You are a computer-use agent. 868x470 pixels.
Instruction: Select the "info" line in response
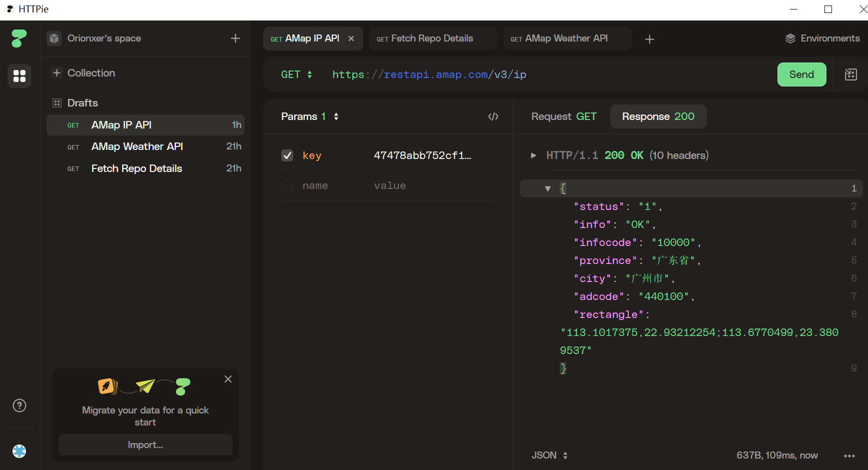615,224
